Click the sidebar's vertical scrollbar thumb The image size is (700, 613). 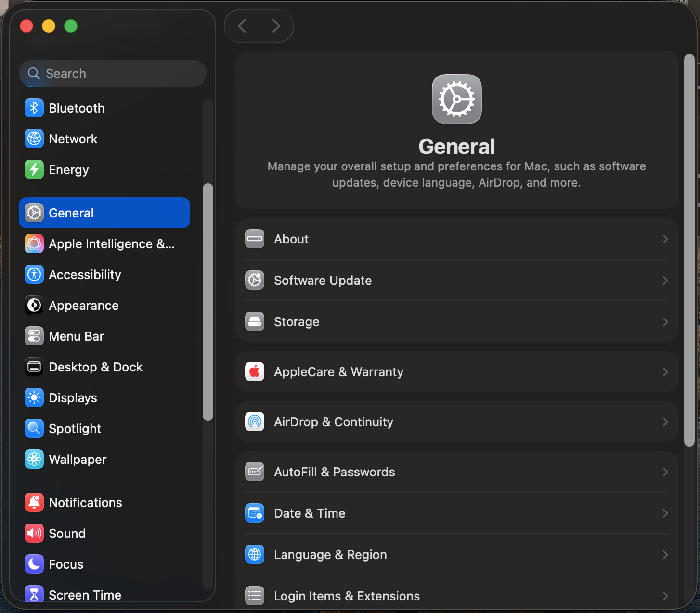point(208,302)
